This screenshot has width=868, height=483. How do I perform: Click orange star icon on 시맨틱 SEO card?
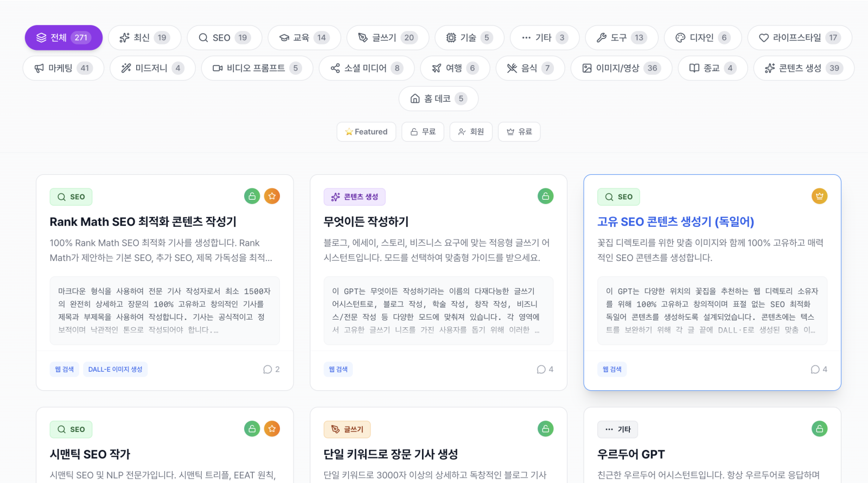pos(272,429)
